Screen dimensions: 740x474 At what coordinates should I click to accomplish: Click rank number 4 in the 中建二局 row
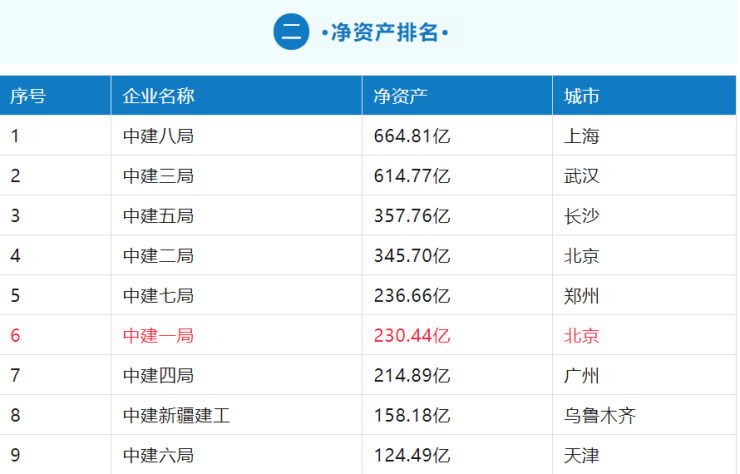pyautogui.click(x=15, y=256)
